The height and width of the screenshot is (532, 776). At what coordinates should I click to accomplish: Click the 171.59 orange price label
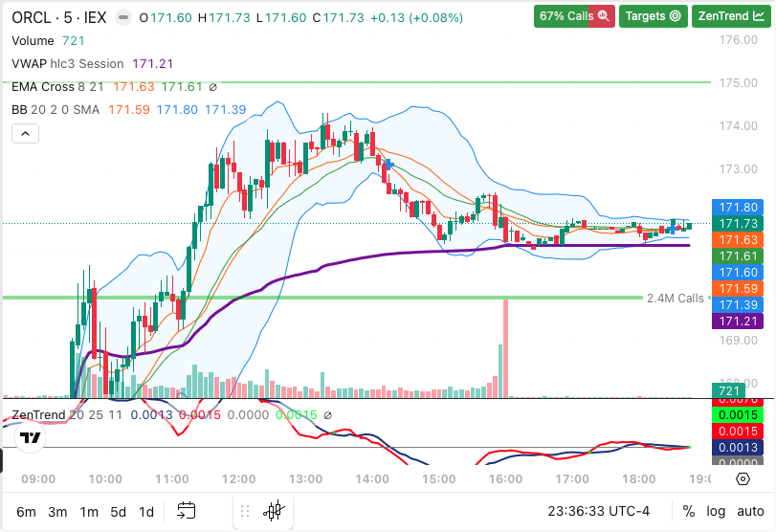(x=738, y=289)
